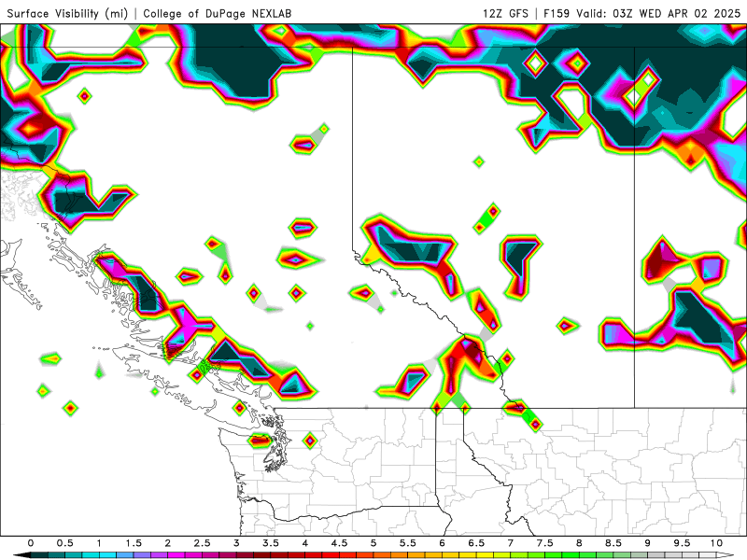Click the '8.5' label on the color scale

click(x=613, y=543)
